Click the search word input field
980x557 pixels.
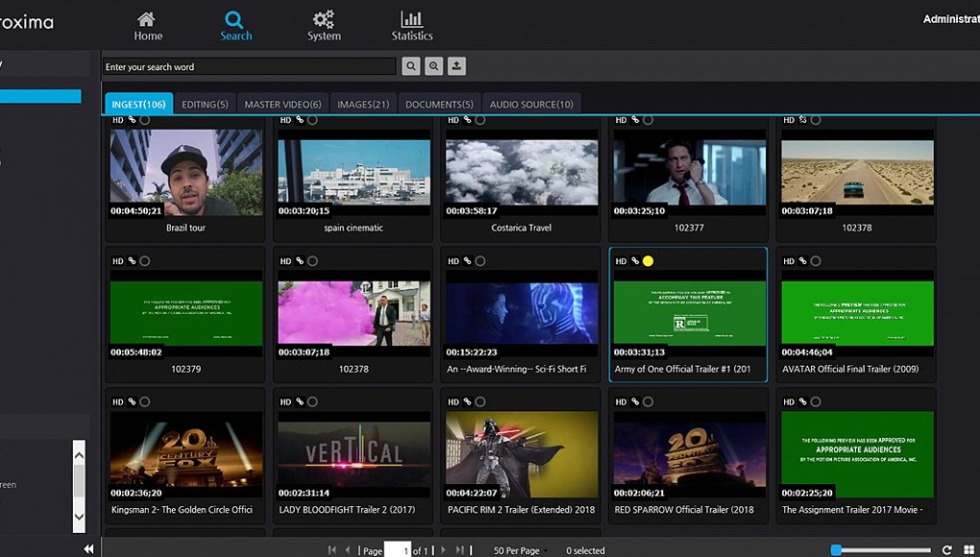[x=250, y=66]
